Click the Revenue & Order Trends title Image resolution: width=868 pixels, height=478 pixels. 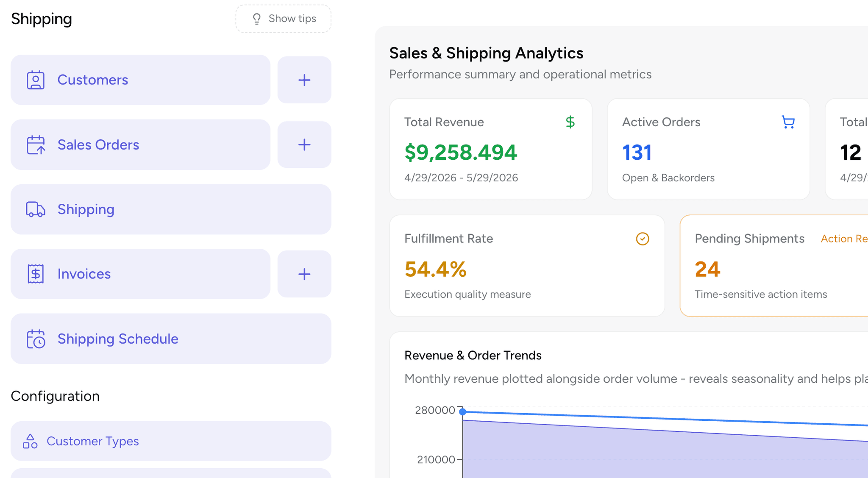(x=473, y=355)
